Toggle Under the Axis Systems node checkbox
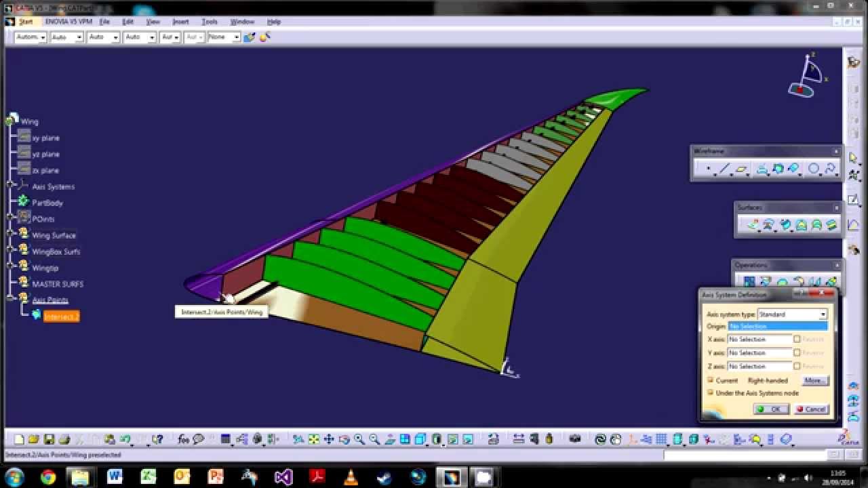 (710, 392)
